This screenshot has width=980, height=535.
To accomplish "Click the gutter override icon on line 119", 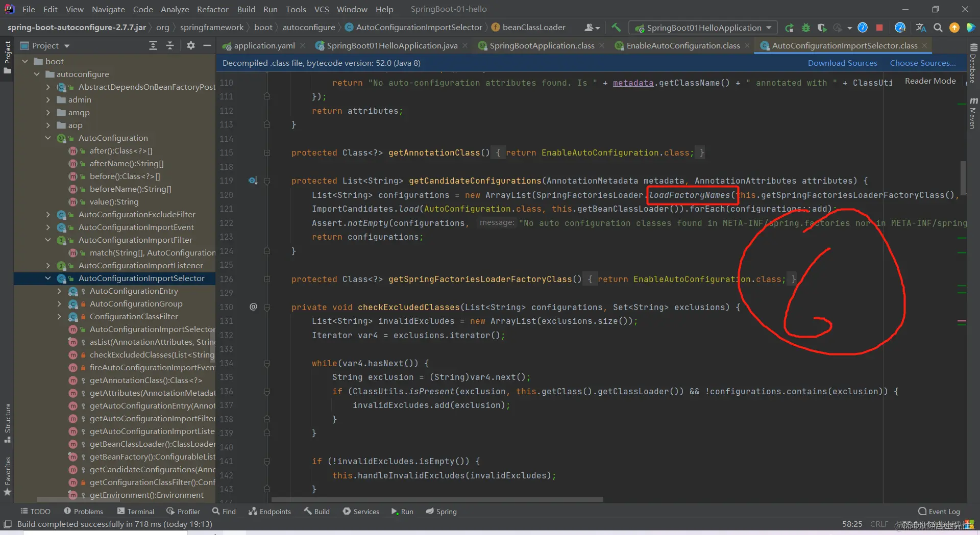I will (x=253, y=181).
